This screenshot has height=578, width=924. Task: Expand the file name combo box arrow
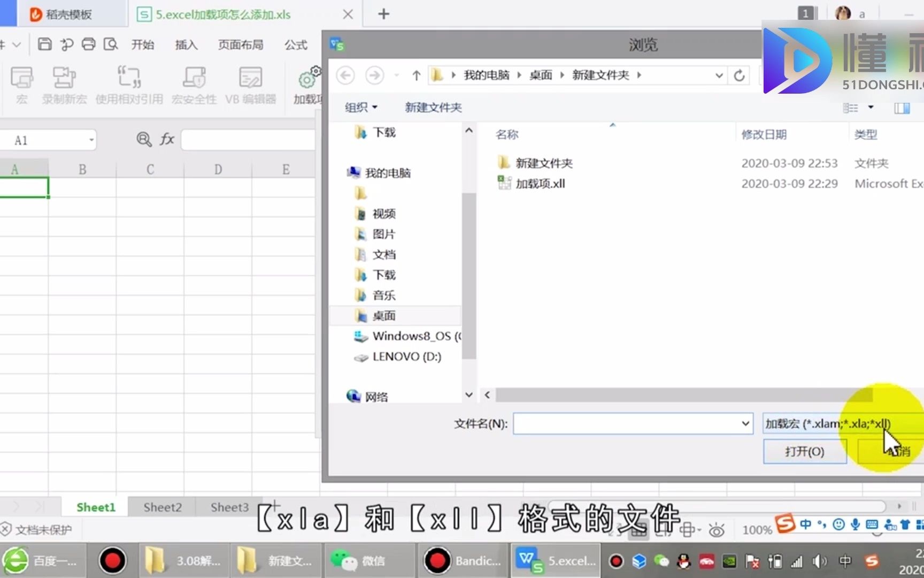pyautogui.click(x=745, y=423)
